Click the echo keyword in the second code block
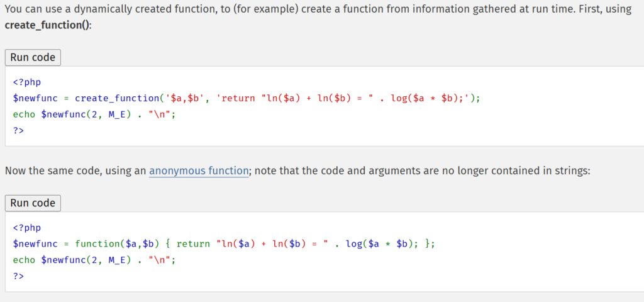The width and height of the screenshot is (644, 302). [x=24, y=260]
